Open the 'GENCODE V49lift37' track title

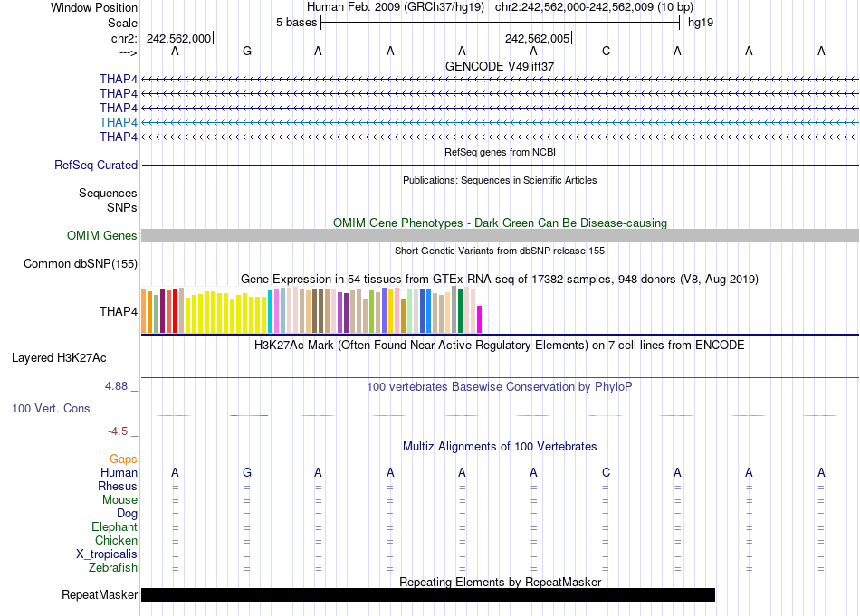[500, 66]
